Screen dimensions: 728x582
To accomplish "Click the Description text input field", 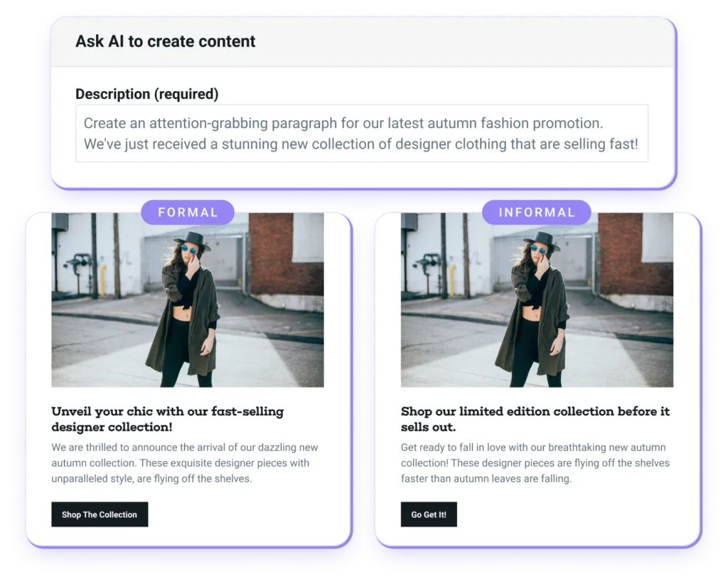I will pos(362,133).
